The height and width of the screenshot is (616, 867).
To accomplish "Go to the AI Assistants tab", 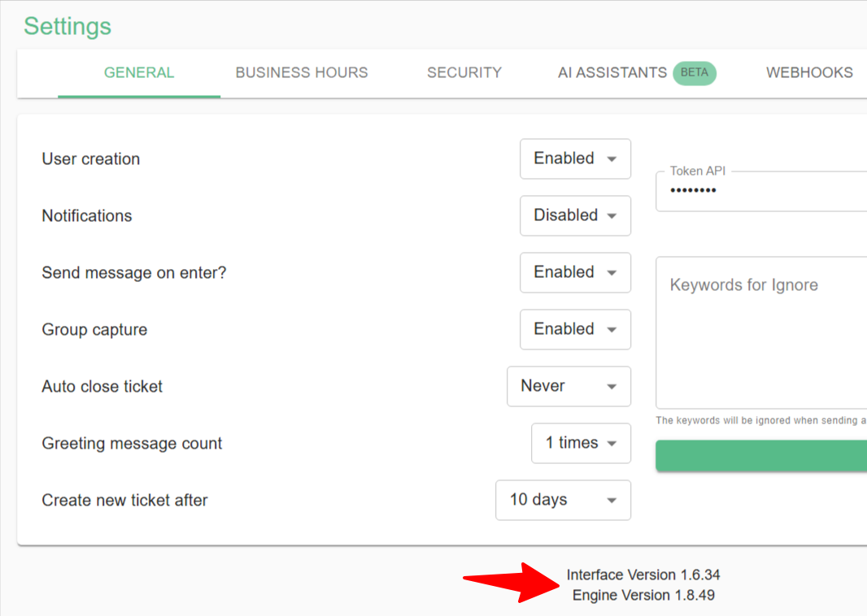I will [612, 72].
